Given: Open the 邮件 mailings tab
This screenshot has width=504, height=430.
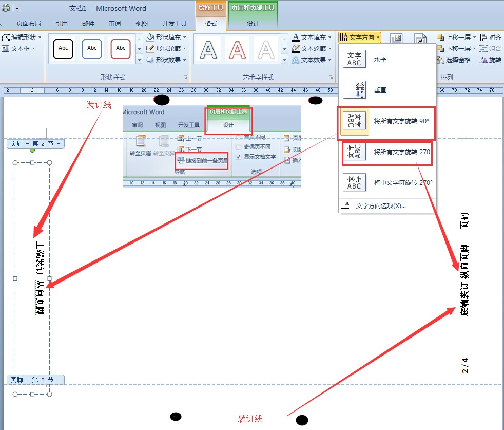Looking at the screenshot, I should point(88,24).
